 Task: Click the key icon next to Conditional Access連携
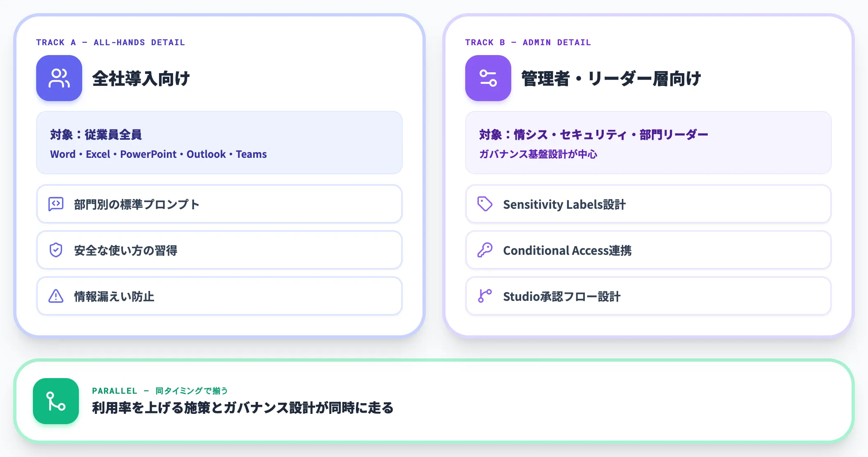coord(485,250)
